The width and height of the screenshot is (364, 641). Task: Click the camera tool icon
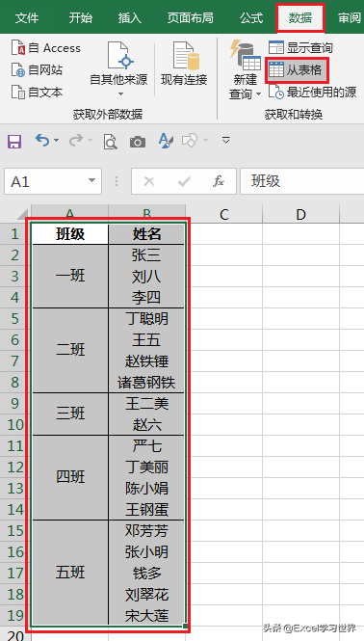[x=138, y=142]
